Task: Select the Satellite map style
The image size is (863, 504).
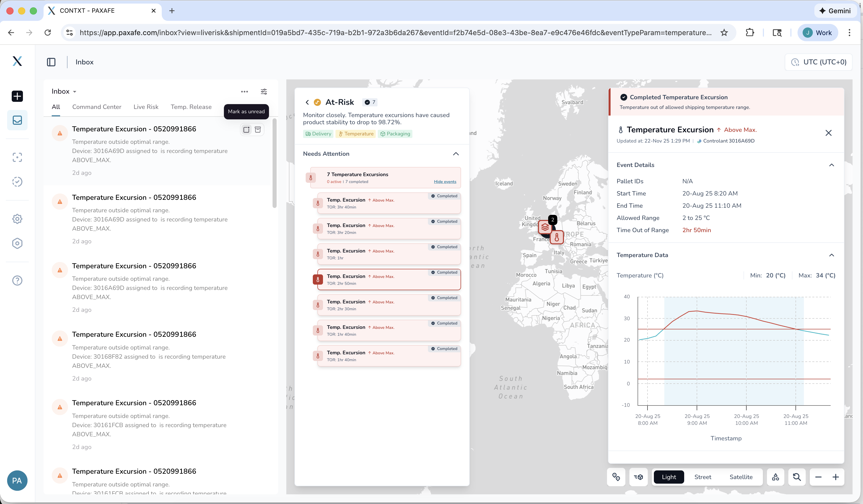Action: click(741, 477)
